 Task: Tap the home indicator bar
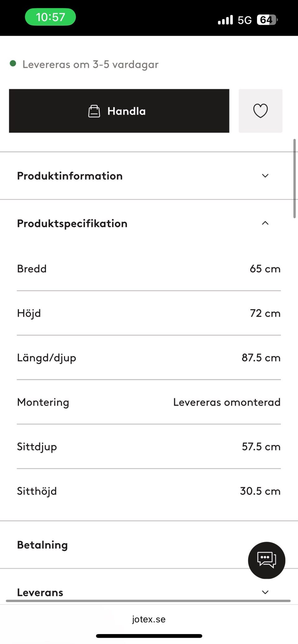coord(149,636)
